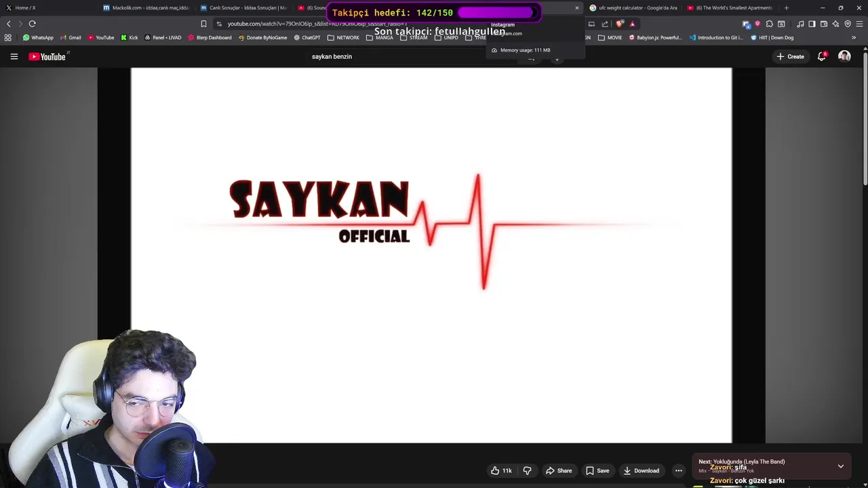Open the ChatGPT bookmark
868x488 pixels.
click(307, 37)
